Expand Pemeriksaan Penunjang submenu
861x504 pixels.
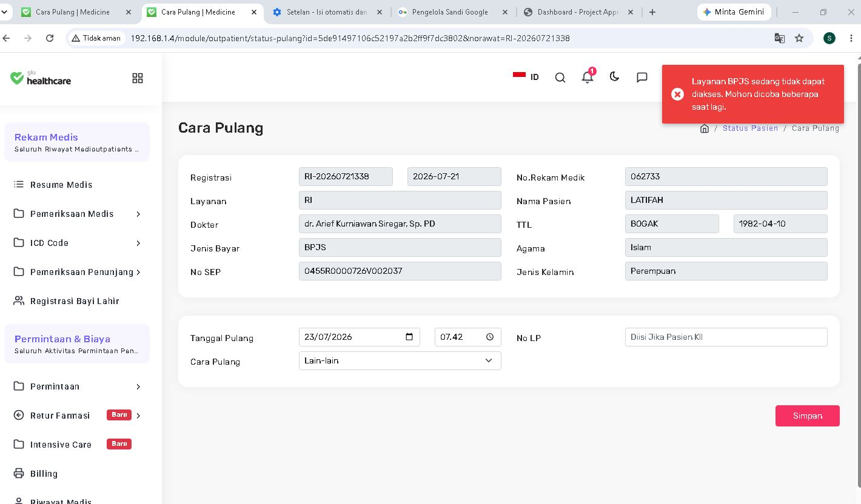click(x=77, y=272)
